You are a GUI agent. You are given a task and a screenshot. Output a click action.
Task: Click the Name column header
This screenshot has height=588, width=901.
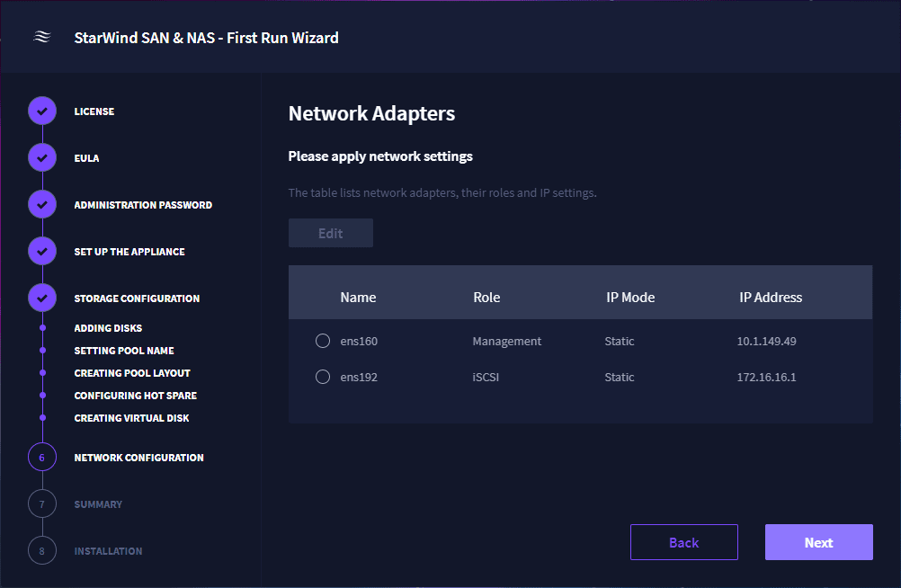358,298
